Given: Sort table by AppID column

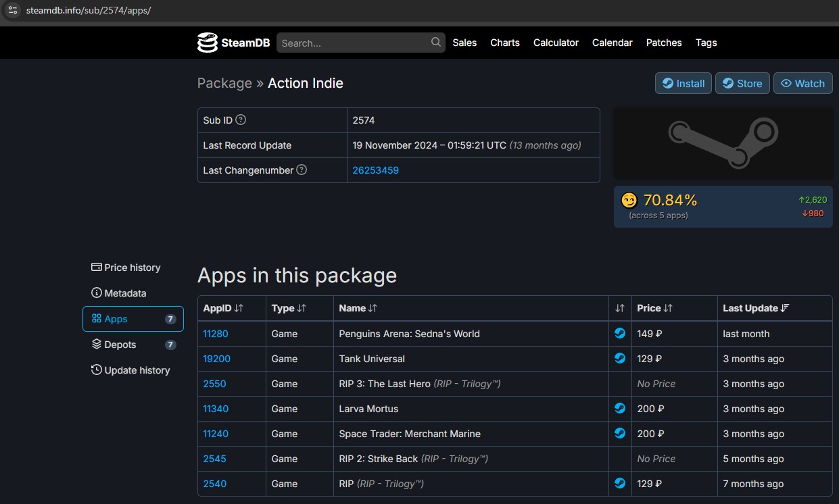Looking at the screenshot, I should click(x=223, y=308).
